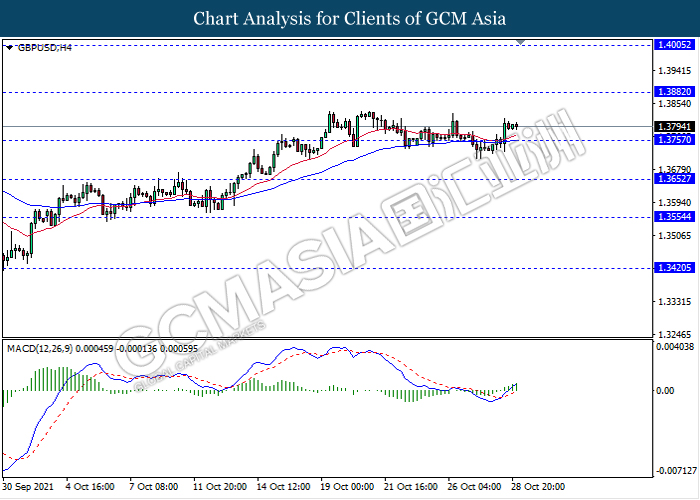Click the 1.33315 price axis value
This screenshot has width=700, height=500.
[675, 302]
